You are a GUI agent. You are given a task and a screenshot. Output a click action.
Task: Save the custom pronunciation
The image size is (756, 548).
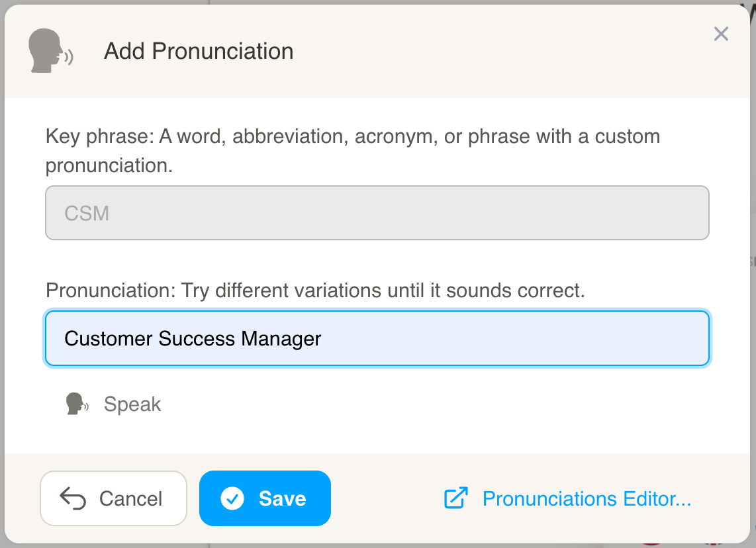pos(265,498)
